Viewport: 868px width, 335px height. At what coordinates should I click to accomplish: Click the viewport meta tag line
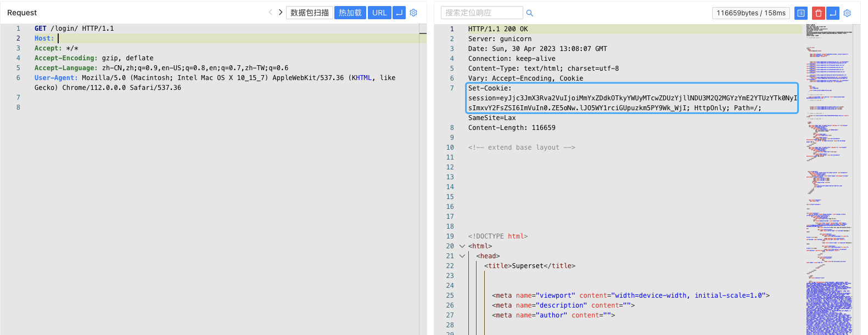(631, 296)
